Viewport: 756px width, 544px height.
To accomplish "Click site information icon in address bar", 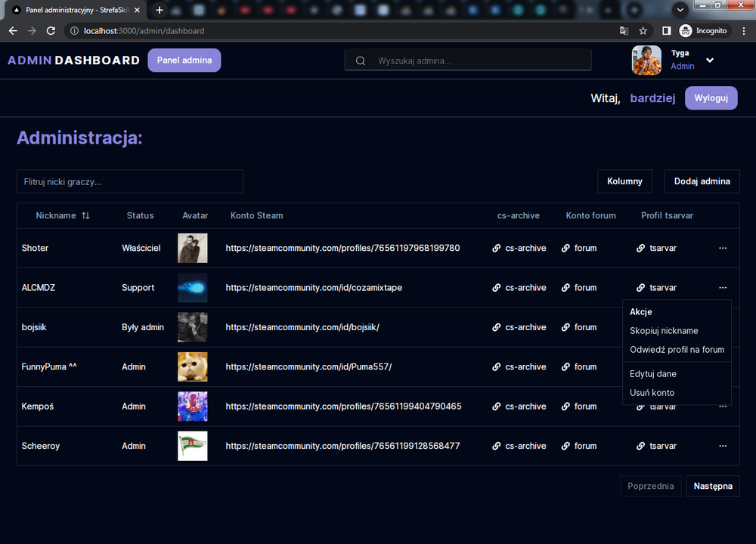I will click(x=74, y=31).
